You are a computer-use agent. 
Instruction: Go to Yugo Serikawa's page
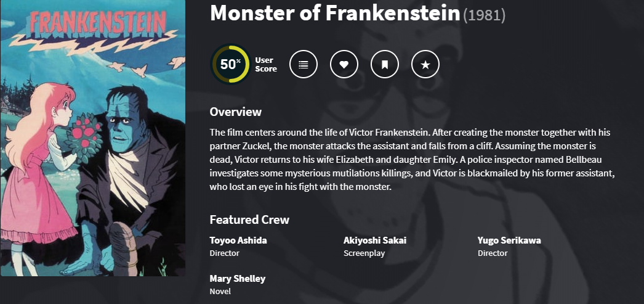point(509,240)
